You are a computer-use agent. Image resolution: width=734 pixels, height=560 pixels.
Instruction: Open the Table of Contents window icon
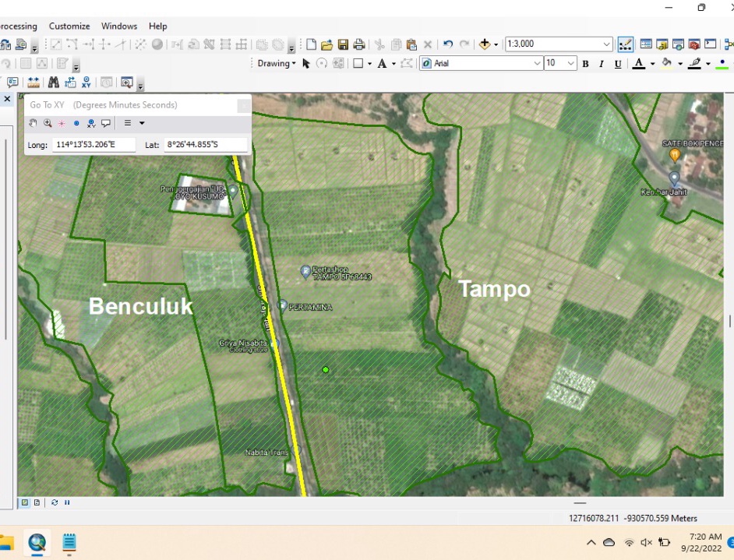pos(646,44)
